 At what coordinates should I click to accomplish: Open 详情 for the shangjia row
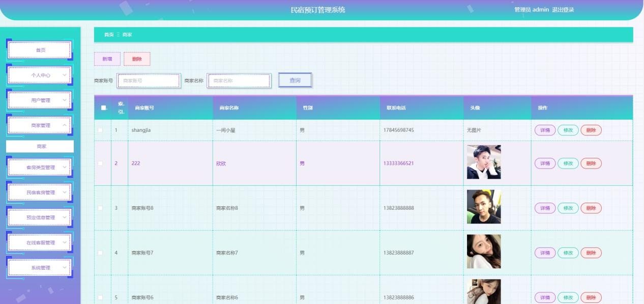545,130
